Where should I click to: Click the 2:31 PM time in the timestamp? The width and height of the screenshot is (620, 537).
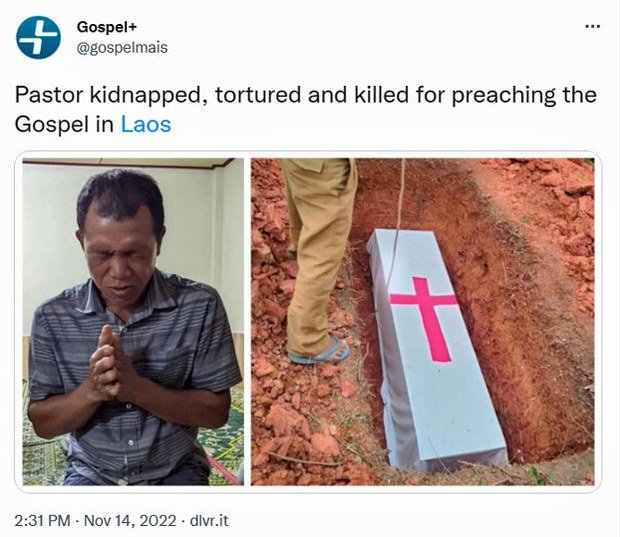(x=44, y=522)
